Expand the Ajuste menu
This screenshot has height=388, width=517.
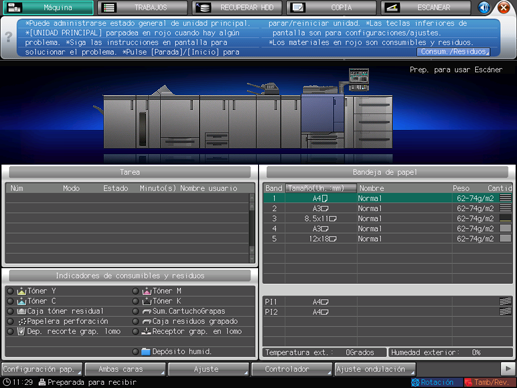point(208,369)
